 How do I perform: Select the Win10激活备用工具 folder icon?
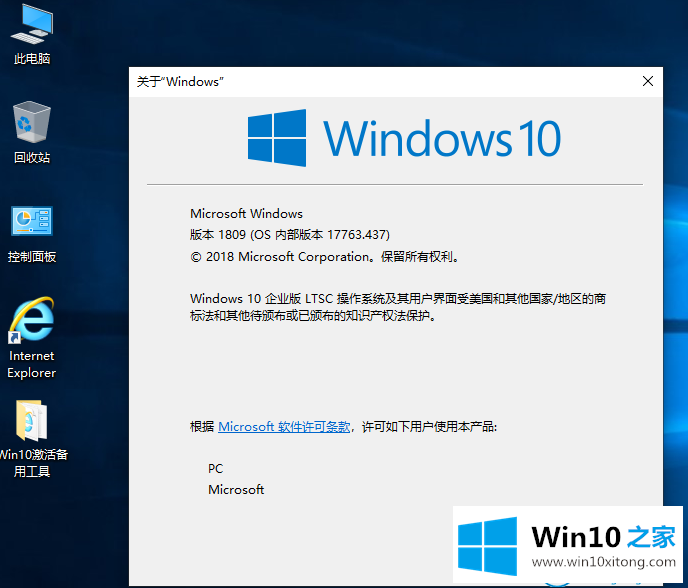(32, 439)
